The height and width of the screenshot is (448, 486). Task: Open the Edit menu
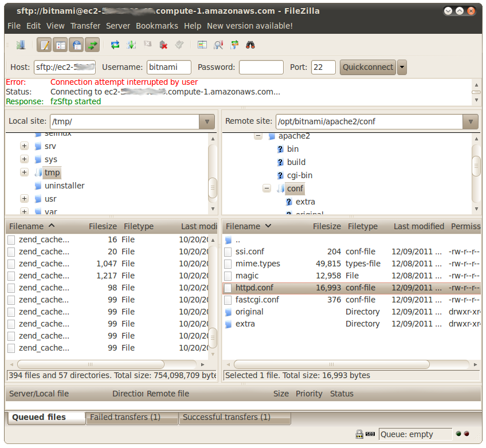33,26
